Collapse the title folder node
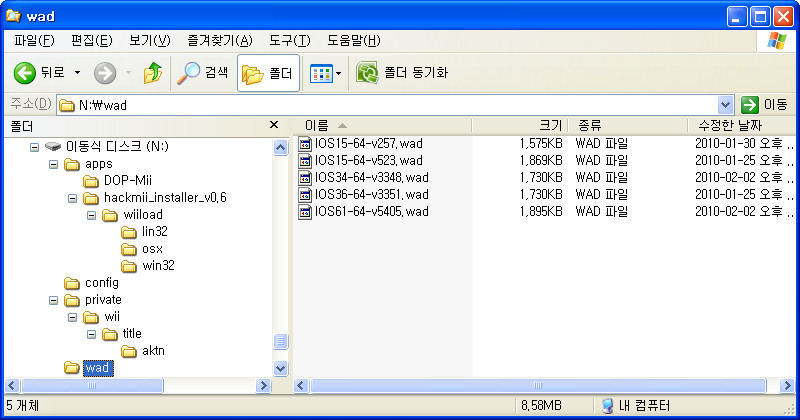This screenshot has height=420, width=800. [91, 334]
